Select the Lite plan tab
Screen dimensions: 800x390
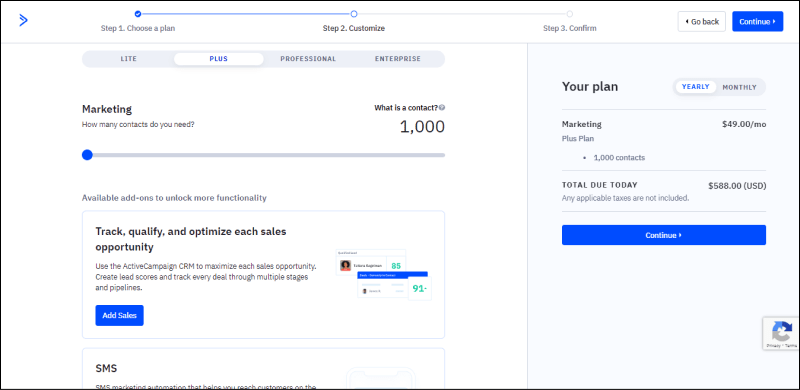[x=129, y=59]
